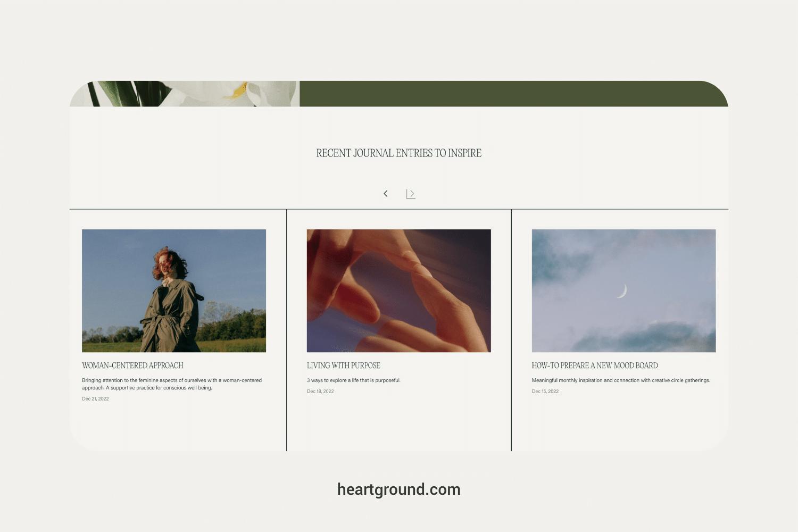Click the heartground.com caption text

pyautogui.click(x=399, y=489)
